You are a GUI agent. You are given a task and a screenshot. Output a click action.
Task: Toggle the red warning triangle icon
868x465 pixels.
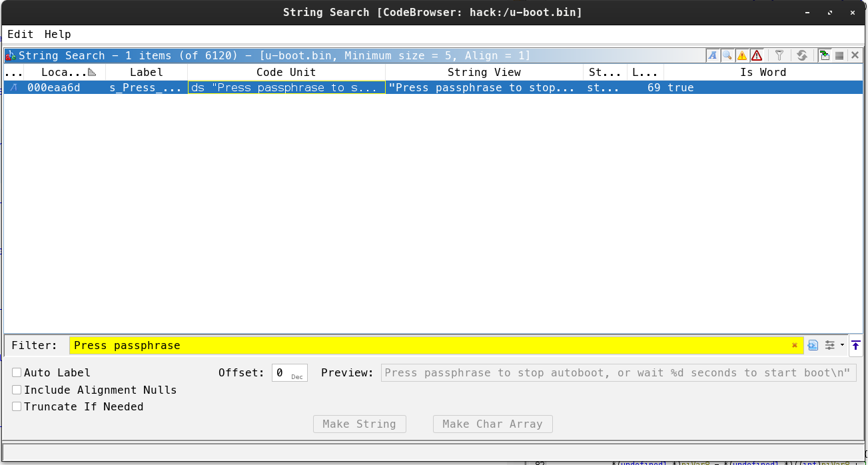pyautogui.click(x=757, y=56)
